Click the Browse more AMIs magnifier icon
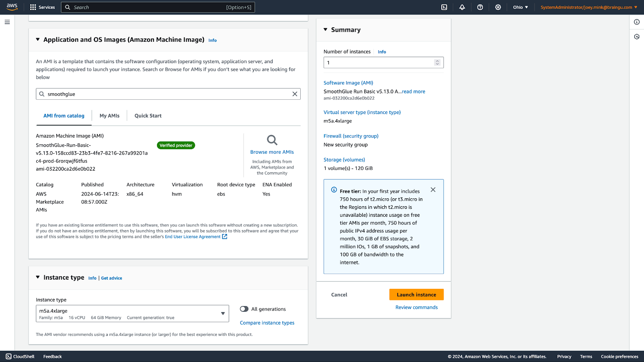The height and width of the screenshot is (362, 644). pos(272,140)
